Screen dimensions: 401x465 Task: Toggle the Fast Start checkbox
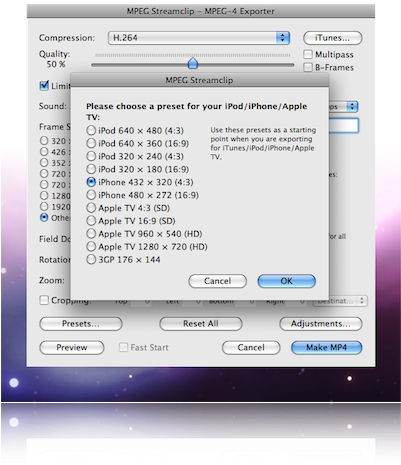coord(123,347)
